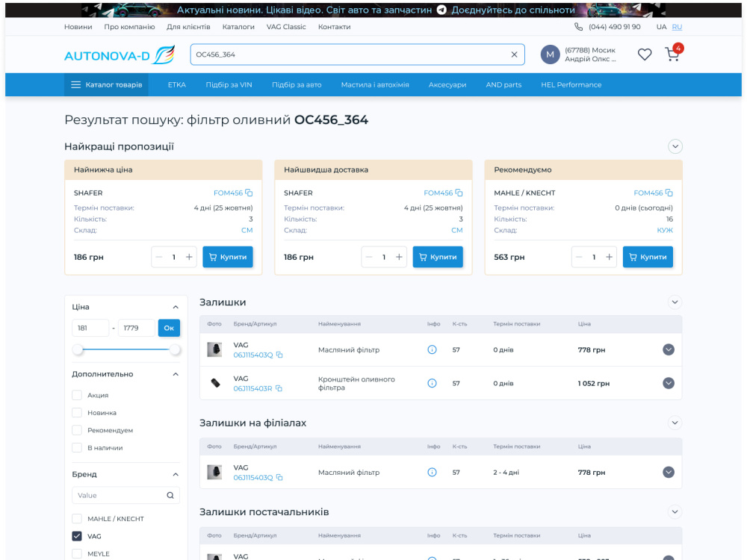Copy article 06J115403Q in Залишки на філіалах
The height and width of the screenshot is (560, 747).
279,478
